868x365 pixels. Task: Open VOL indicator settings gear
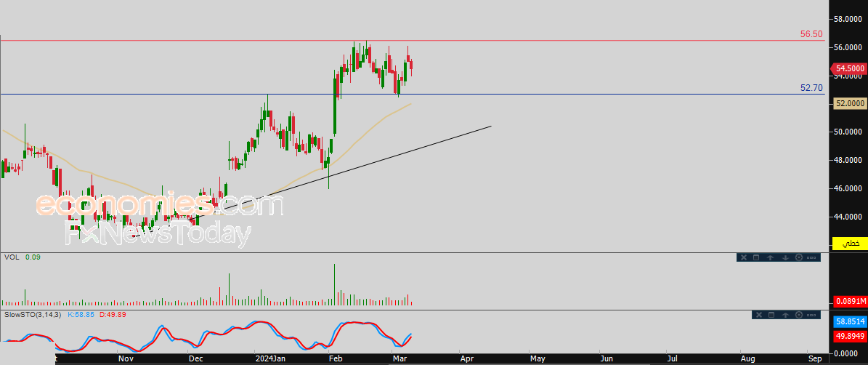[799, 257]
